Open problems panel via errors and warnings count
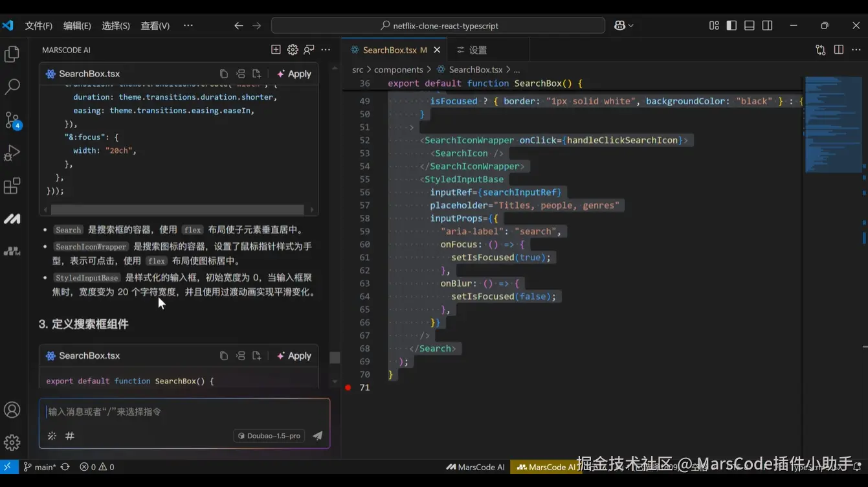Image resolution: width=868 pixels, height=487 pixels. pyautogui.click(x=97, y=467)
